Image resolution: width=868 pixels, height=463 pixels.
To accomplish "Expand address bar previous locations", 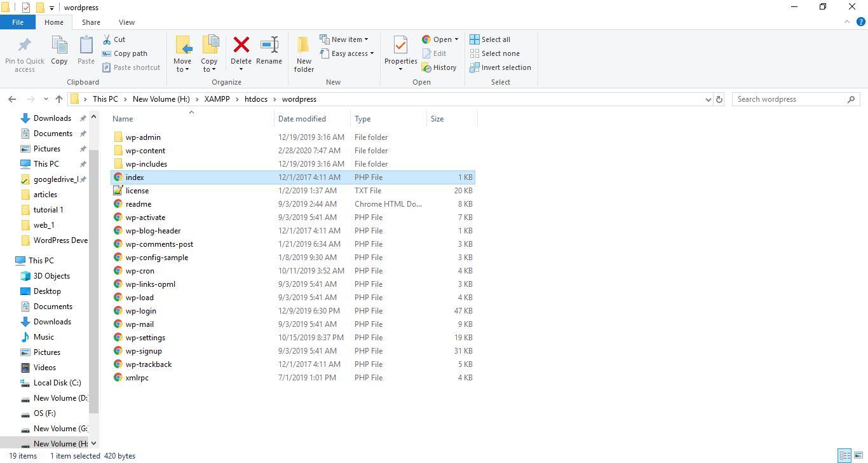I will tap(708, 99).
